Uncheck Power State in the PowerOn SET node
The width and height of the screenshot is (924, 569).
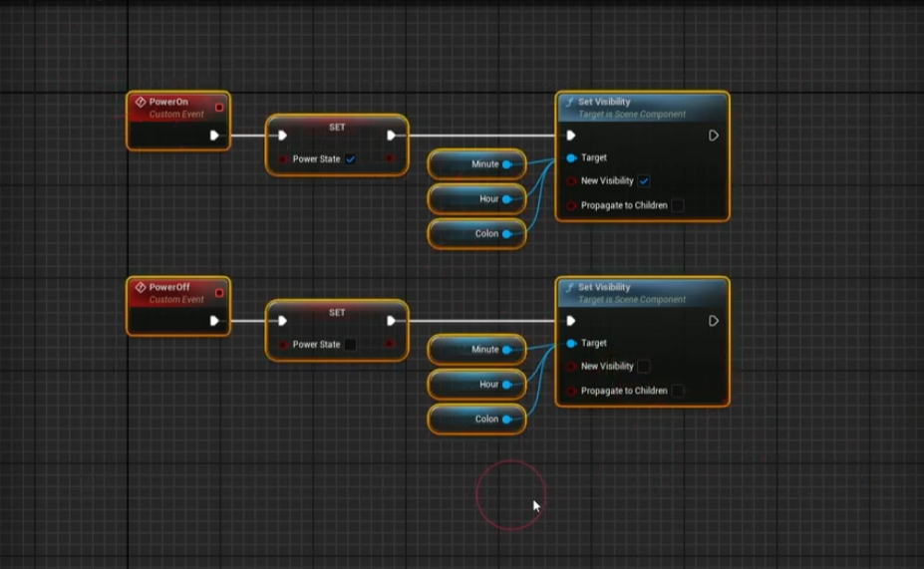pyautogui.click(x=351, y=159)
